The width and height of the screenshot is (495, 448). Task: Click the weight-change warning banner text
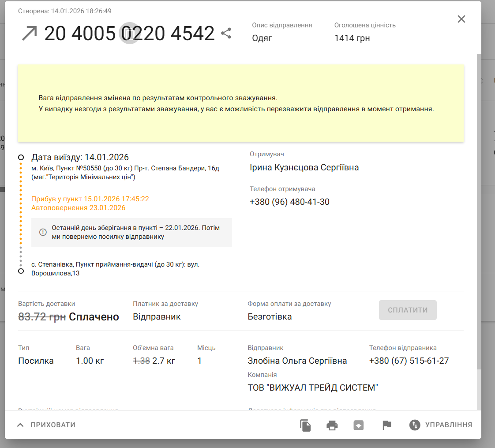[236, 103]
